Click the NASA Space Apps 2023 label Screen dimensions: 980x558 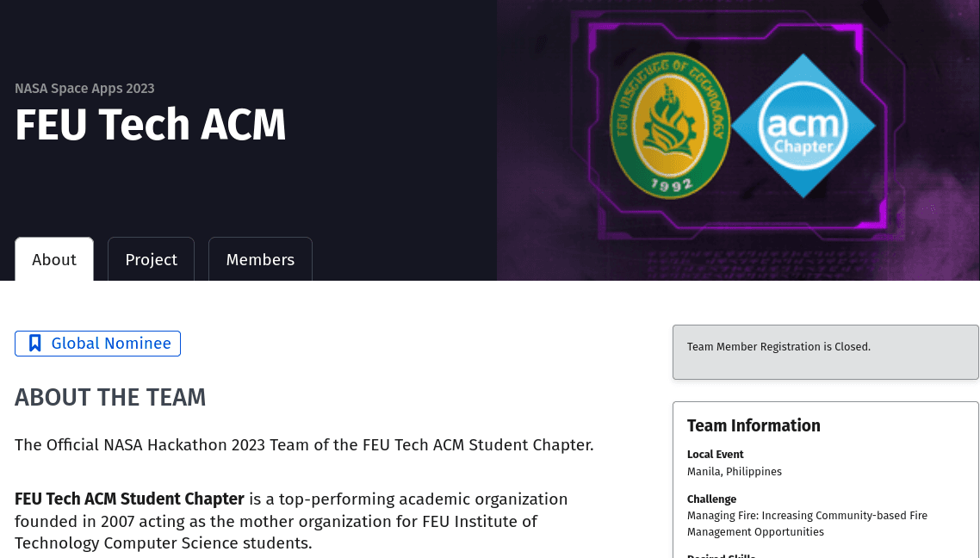coord(84,88)
